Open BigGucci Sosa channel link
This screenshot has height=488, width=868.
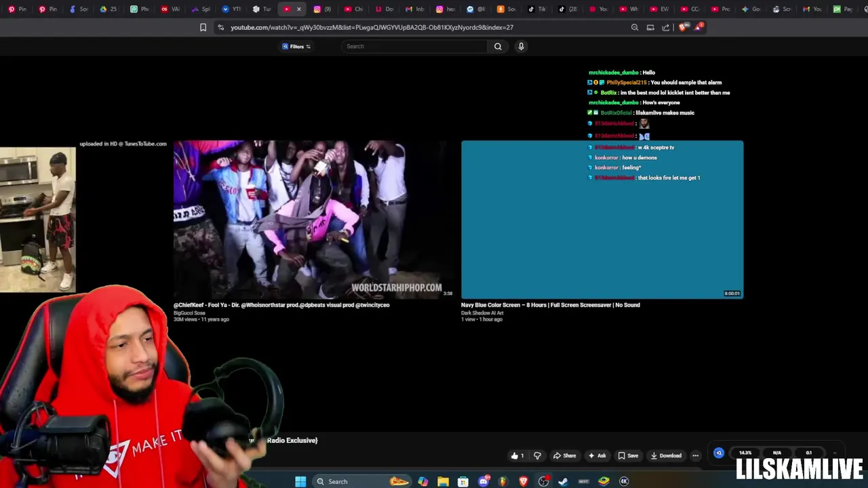pyautogui.click(x=189, y=313)
